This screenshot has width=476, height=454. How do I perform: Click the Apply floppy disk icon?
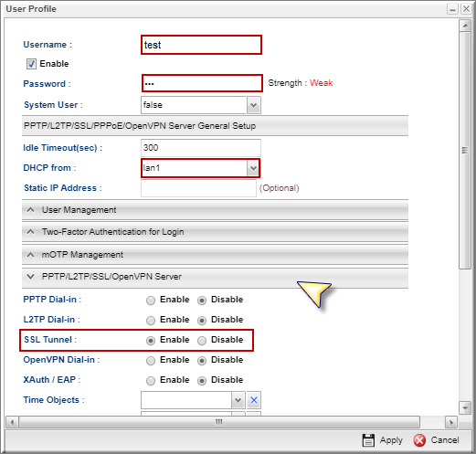pos(368,440)
